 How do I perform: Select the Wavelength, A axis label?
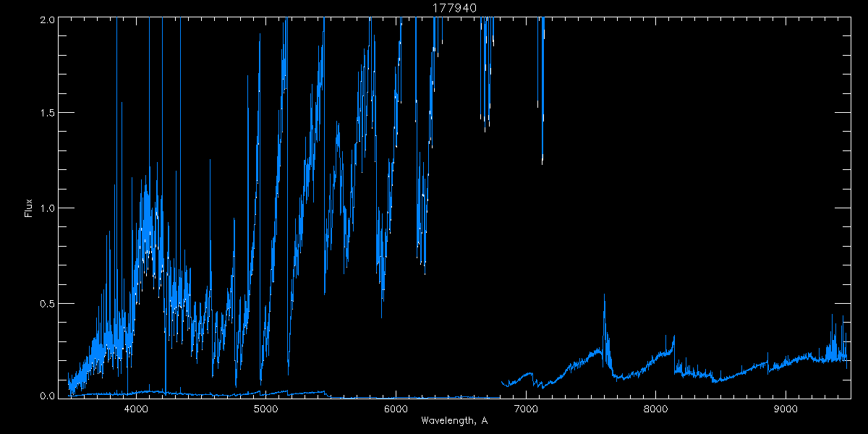[x=454, y=421]
